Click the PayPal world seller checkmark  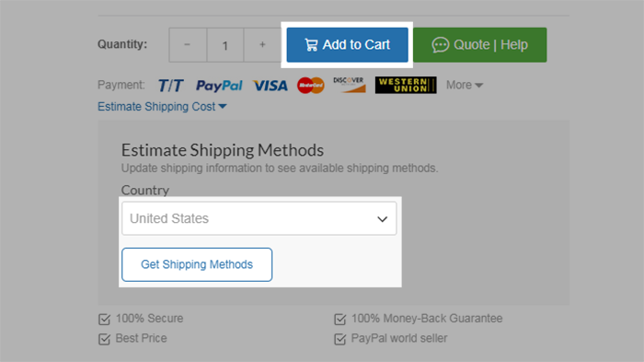(x=340, y=339)
